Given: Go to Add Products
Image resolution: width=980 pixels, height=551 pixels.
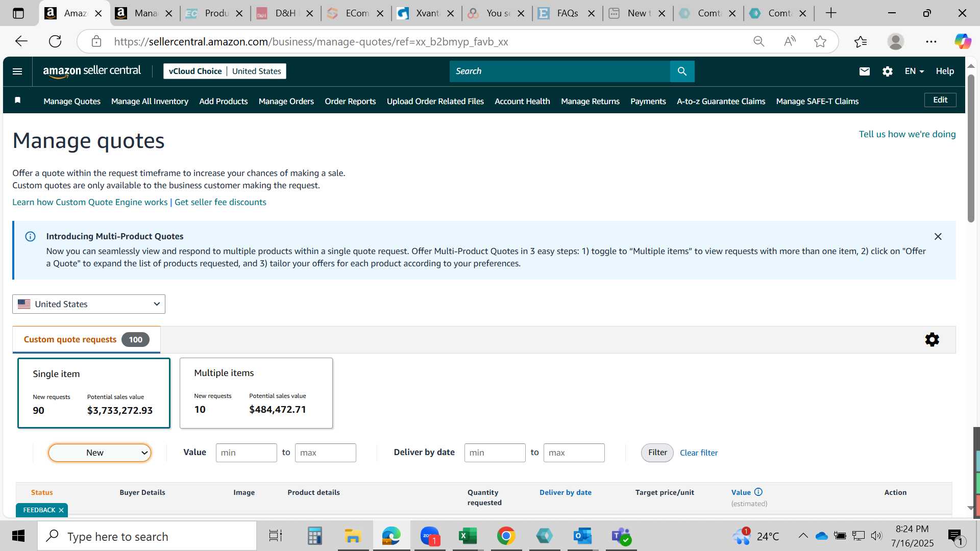Looking at the screenshot, I should (224, 101).
